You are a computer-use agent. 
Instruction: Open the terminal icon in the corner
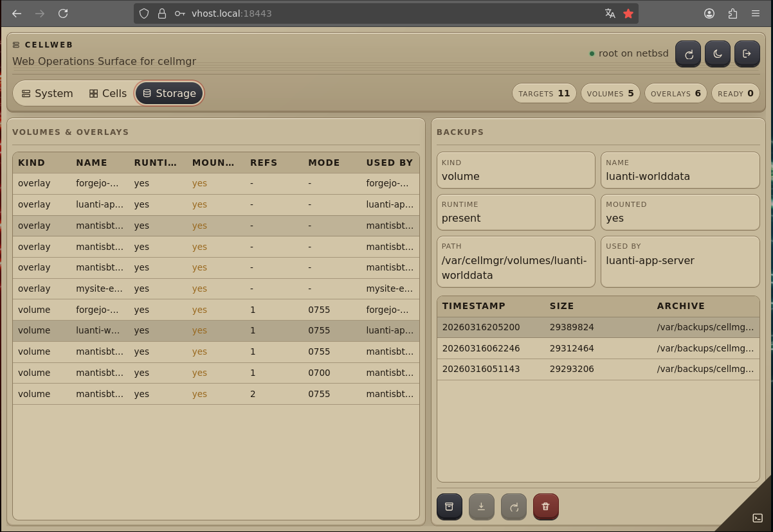(758, 518)
